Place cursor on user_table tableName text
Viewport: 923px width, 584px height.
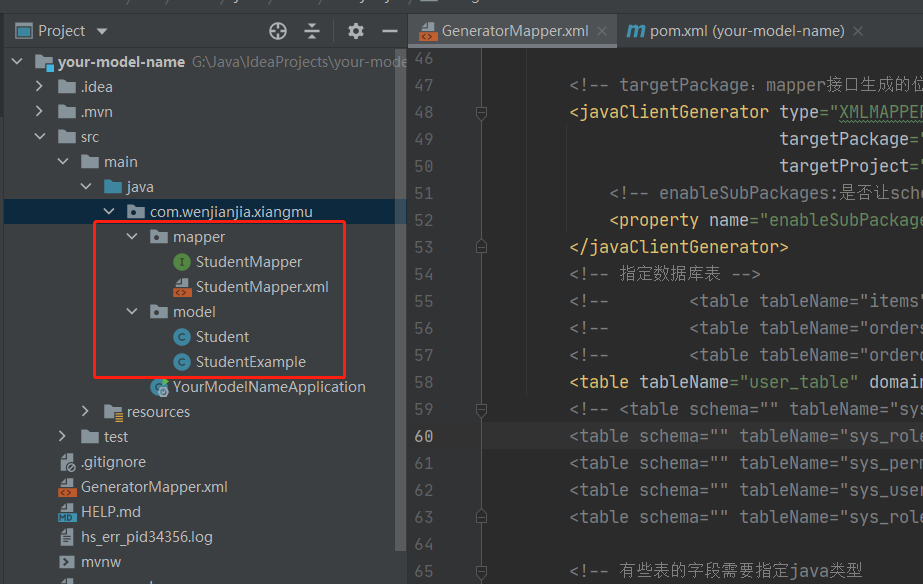799,382
